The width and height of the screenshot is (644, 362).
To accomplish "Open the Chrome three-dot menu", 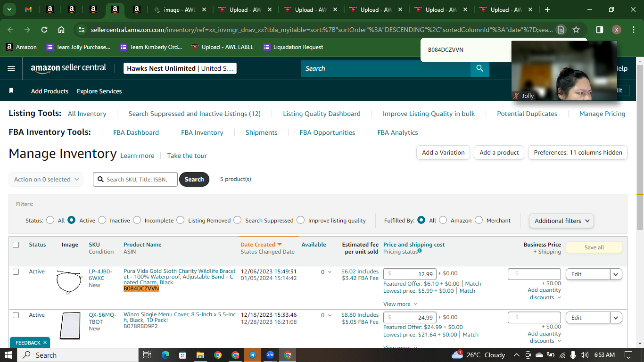I will (x=633, y=30).
